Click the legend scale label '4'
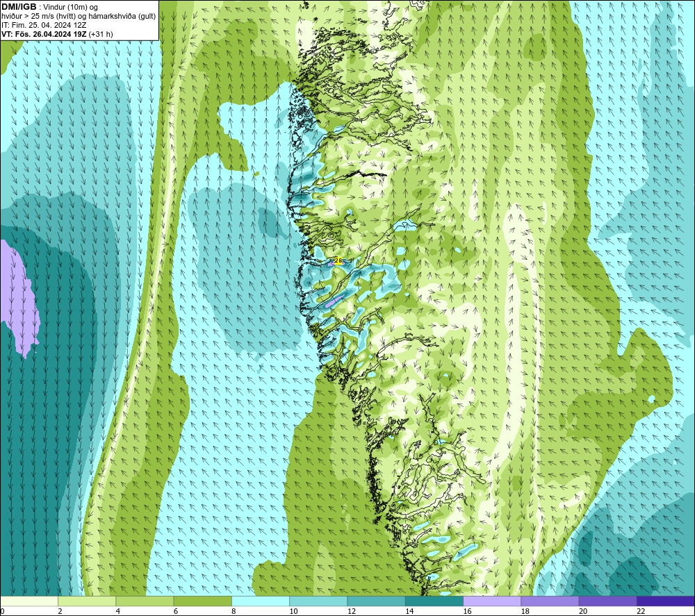Image resolution: width=695 pixels, height=616 pixels. (118, 611)
